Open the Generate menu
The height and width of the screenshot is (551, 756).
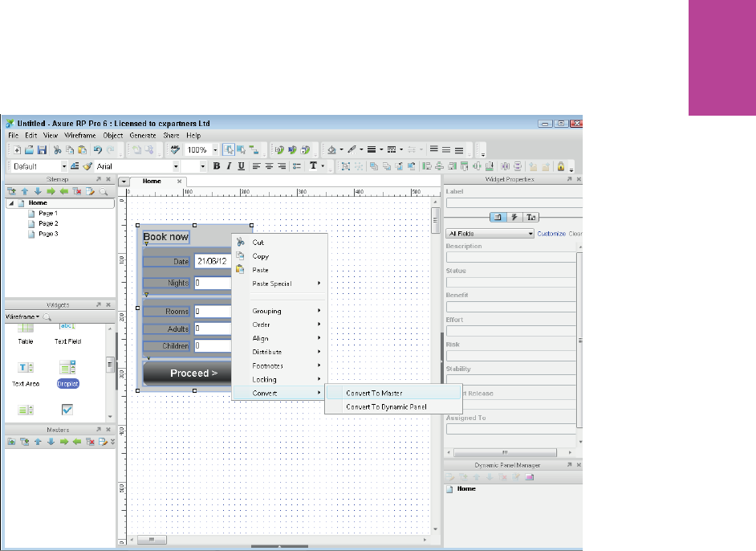[143, 136]
